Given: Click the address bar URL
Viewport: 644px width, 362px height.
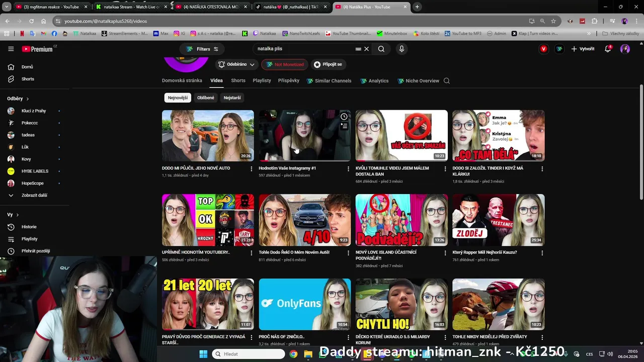Looking at the screenshot, I should 106,21.
